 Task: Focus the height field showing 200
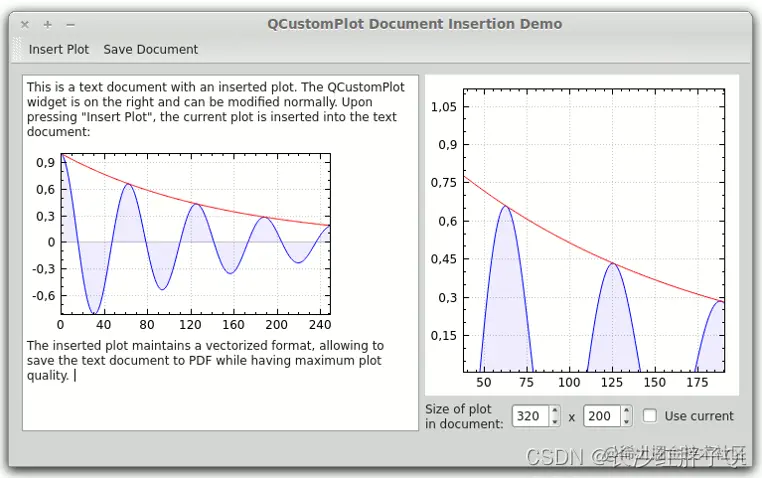(x=602, y=416)
